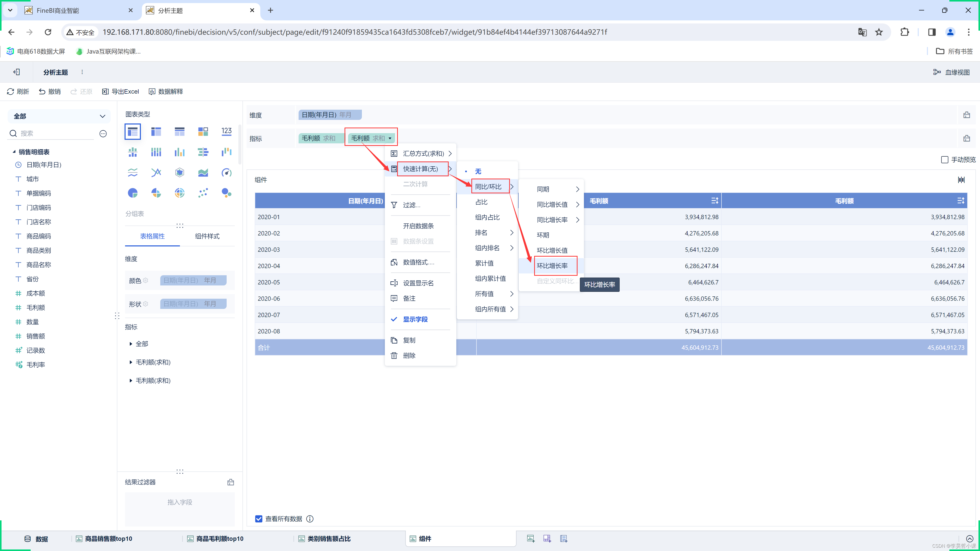
Task: Bookmark page with the star icon
Action: pos(879,32)
